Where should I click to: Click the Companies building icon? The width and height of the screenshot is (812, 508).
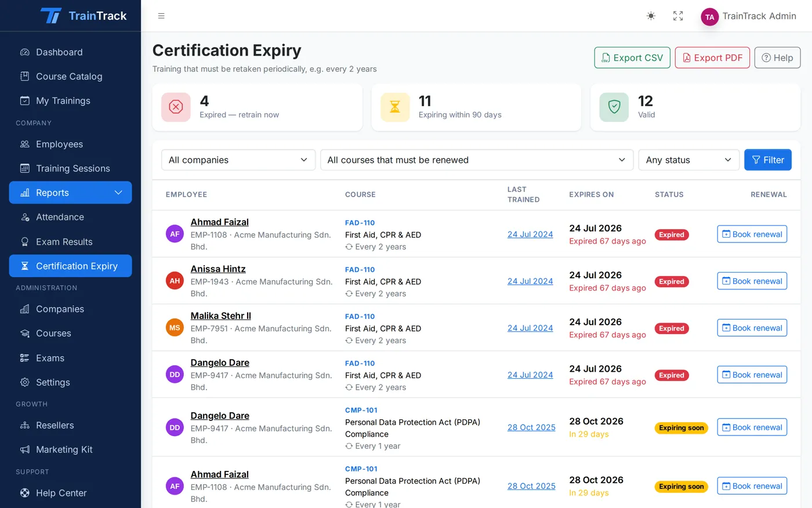[x=25, y=309]
